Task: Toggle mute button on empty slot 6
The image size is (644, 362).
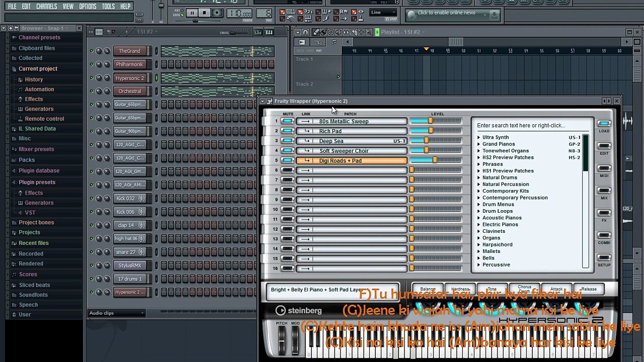Action: click(x=287, y=170)
